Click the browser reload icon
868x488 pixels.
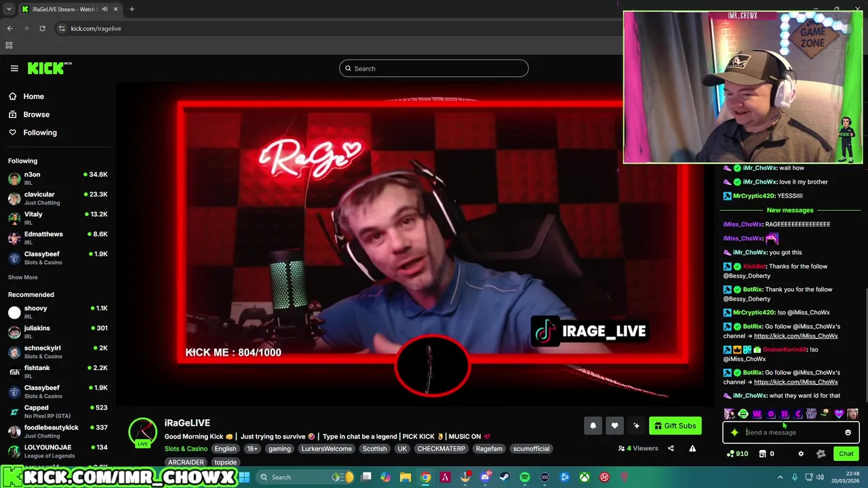42,28
